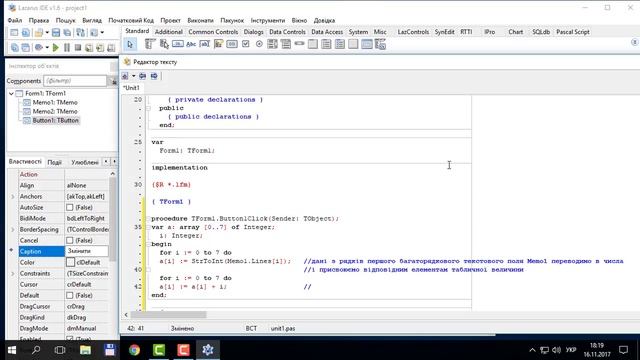Select Memo1: TMemo in component tree
This screenshot has width=640, height=360.
pos(55,102)
